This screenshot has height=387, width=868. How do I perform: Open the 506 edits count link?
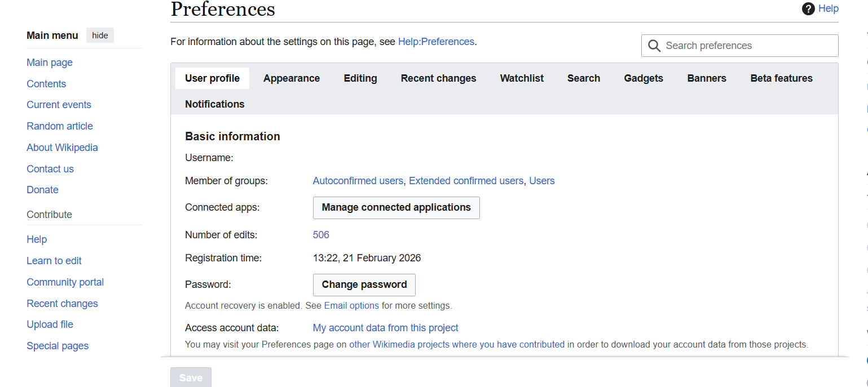pyautogui.click(x=321, y=235)
